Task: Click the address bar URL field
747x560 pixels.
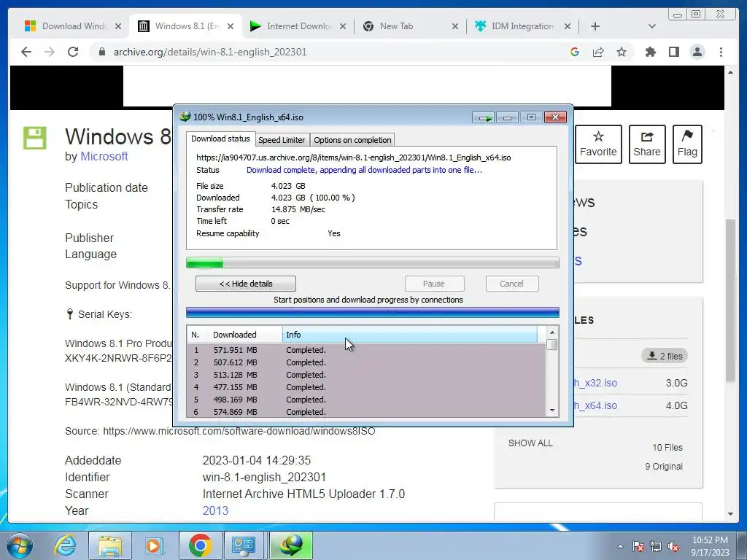Action: coord(329,52)
